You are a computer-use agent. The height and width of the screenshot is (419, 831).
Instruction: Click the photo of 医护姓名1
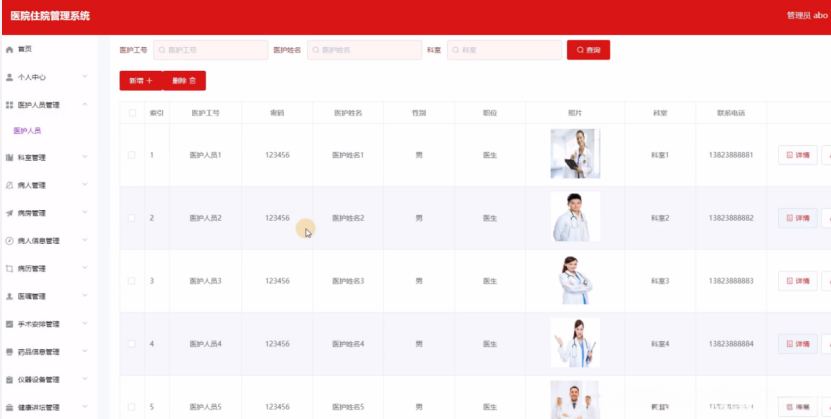point(575,154)
